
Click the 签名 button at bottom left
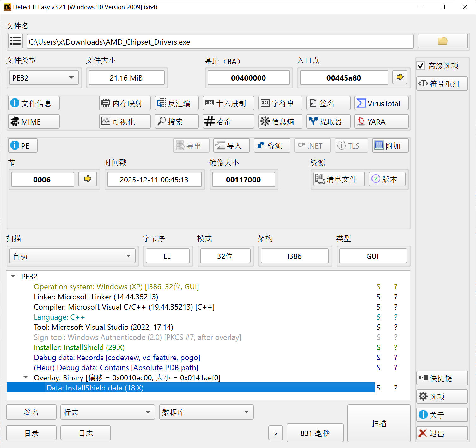click(x=31, y=412)
